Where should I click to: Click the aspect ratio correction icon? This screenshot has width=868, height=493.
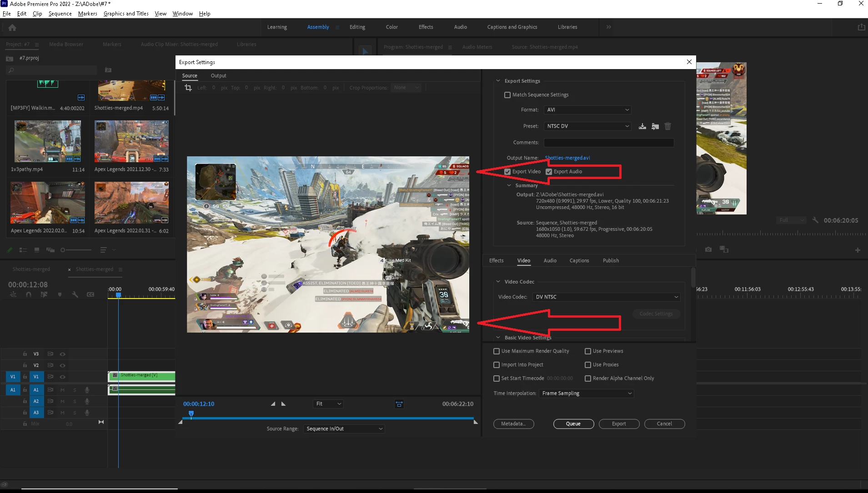(x=399, y=404)
